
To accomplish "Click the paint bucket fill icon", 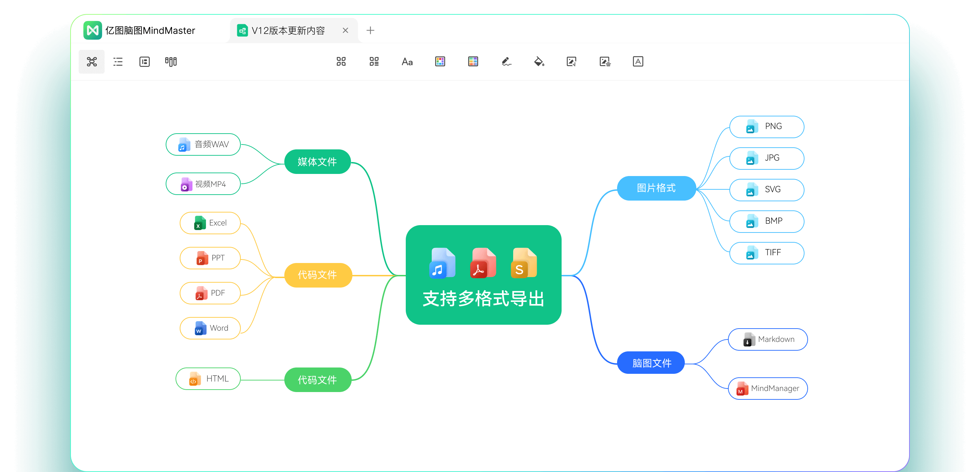I will click(x=539, y=62).
